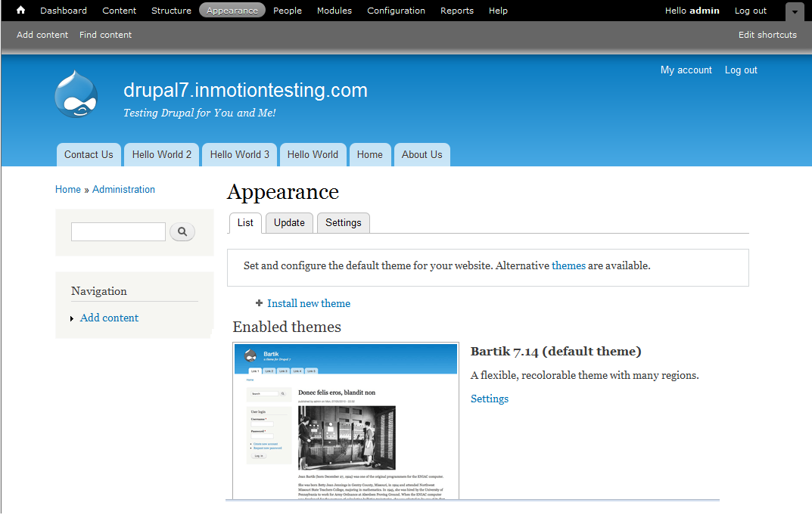The width and height of the screenshot is (812, 515).
Task: Expand the Add content item in Navigation
Action: pyautogui.click(x=72, y=318)
